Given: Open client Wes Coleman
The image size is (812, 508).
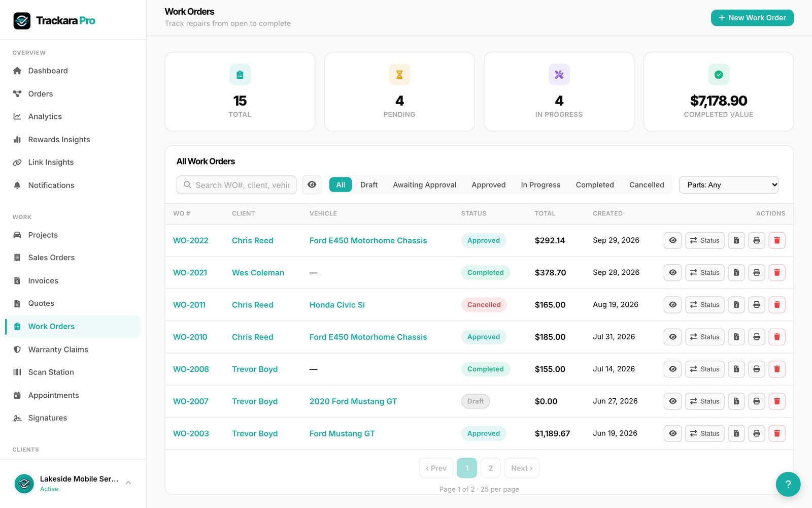Looking at the screenshot, I should tap(258, 273).
